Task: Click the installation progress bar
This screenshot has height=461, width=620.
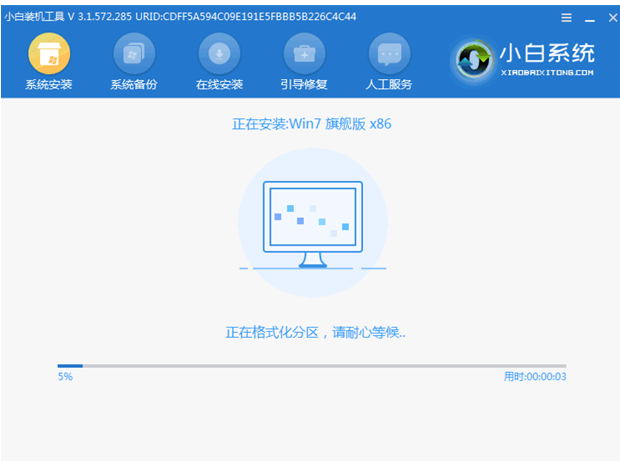Action: (x=311, y=366)
